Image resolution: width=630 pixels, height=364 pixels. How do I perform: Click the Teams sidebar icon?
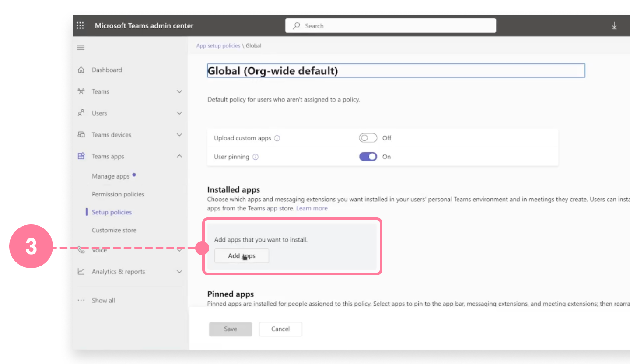(81, 91)
